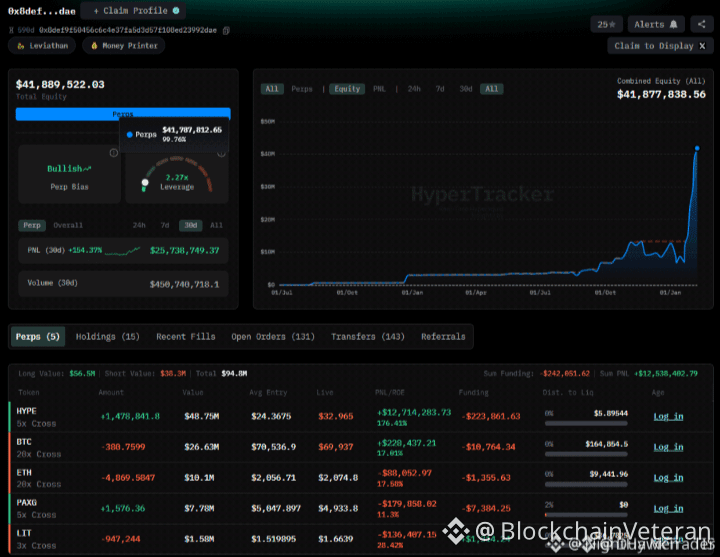Open Transfers (143) tab
Screen dimensions: 720x557
click(368, 337)
